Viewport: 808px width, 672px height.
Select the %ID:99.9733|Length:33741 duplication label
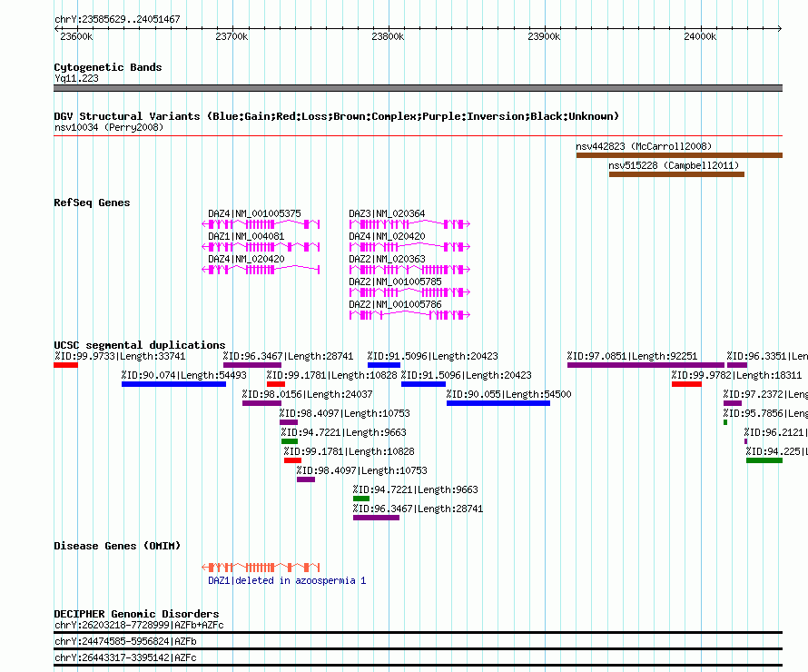coord(120,356)
